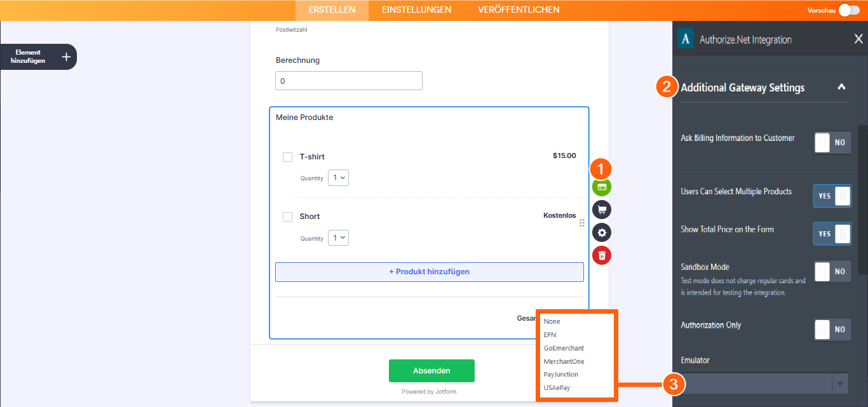
Task: Click the orange number 1 callout badge
Action: point(601,169)
